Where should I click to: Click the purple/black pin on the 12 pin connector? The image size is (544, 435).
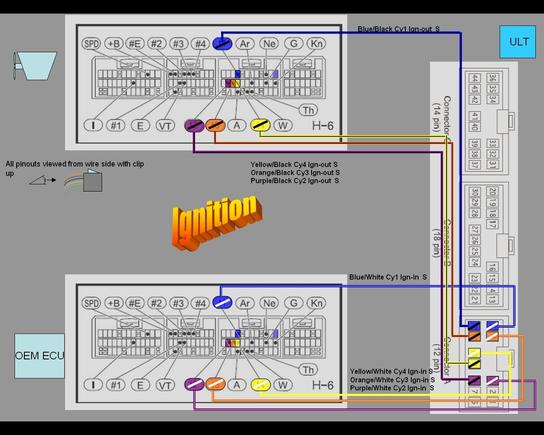(x=474, y=381)
